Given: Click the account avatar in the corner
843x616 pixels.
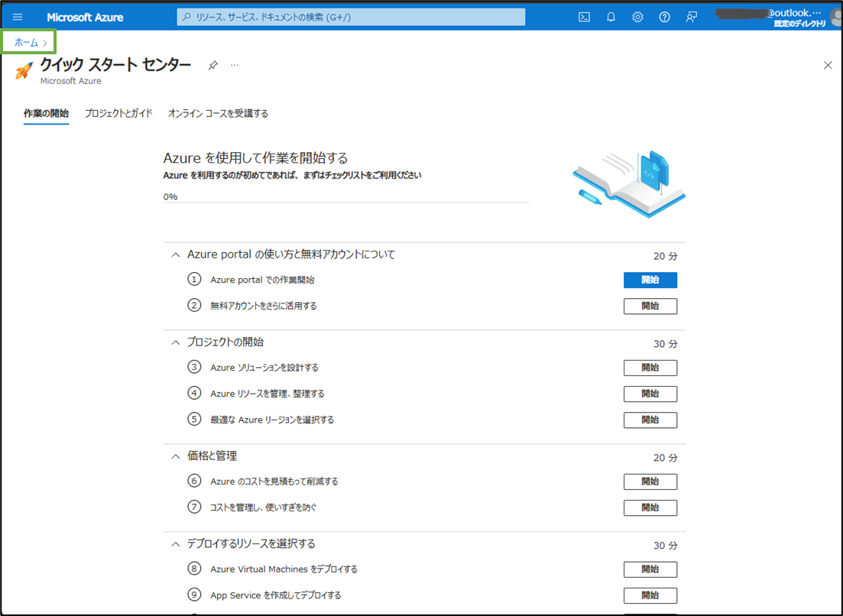Looking at the screenshot, I should [x=837, y=18].
